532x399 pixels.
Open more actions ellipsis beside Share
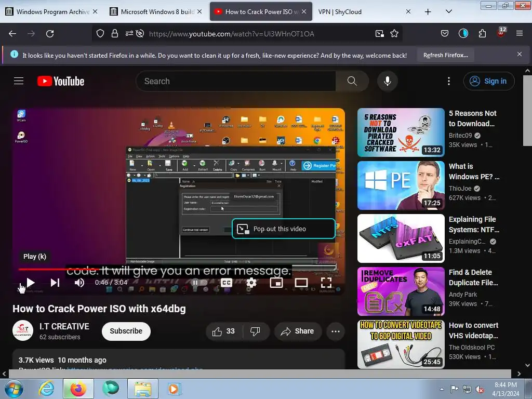336,331
